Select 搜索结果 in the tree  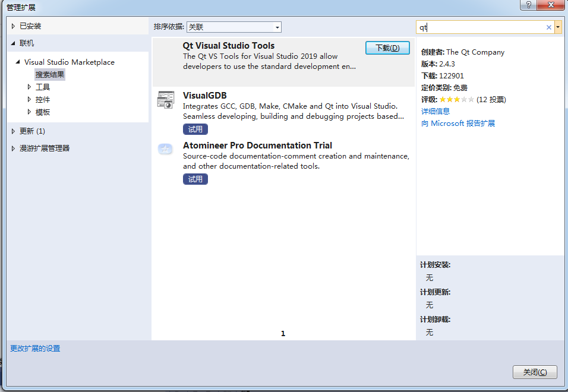50,75
